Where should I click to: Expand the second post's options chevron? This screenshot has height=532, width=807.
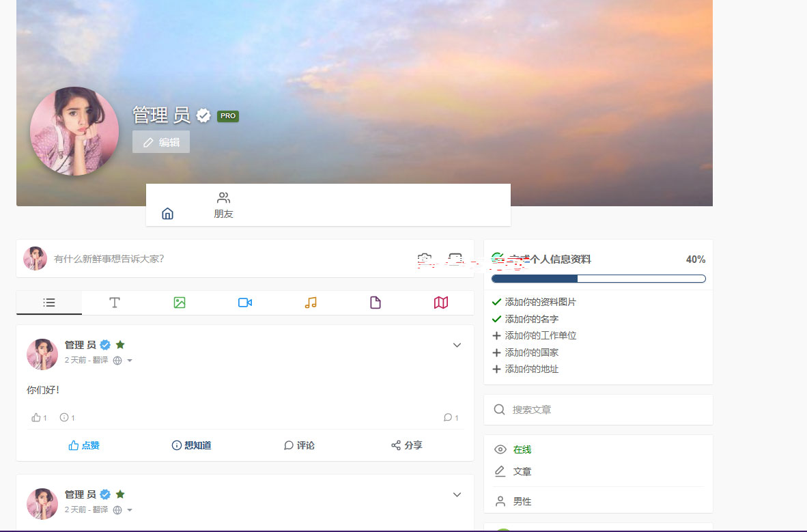point(457,494)
